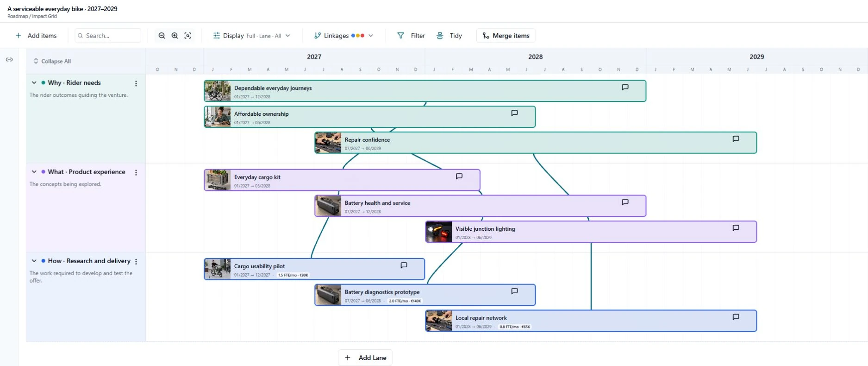Open comment on Visible junction lighting
The image size is (868, 366).
(736, 228)
